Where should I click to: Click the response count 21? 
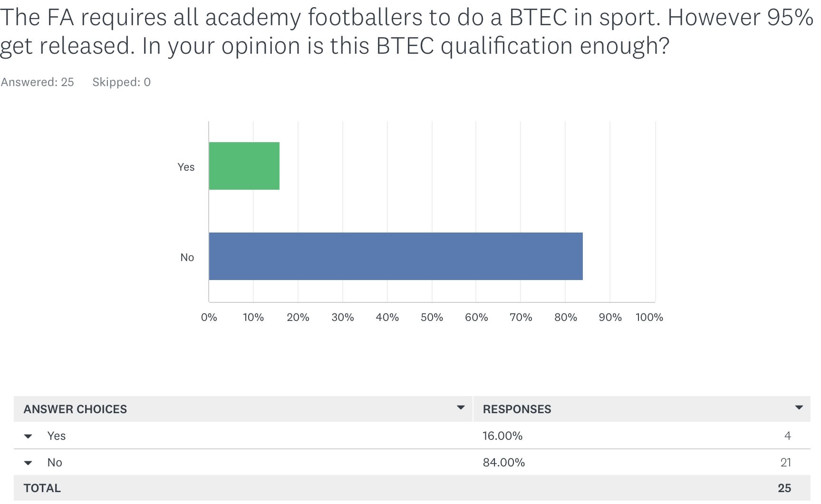785,463
